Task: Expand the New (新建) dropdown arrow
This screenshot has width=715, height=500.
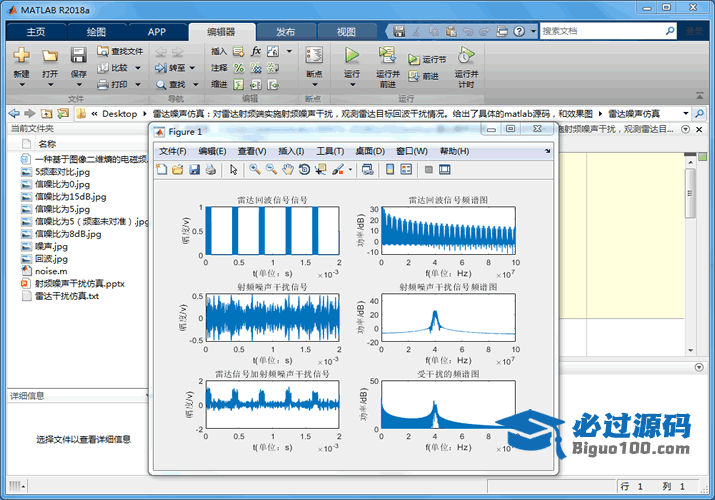Action: point(21,85)
